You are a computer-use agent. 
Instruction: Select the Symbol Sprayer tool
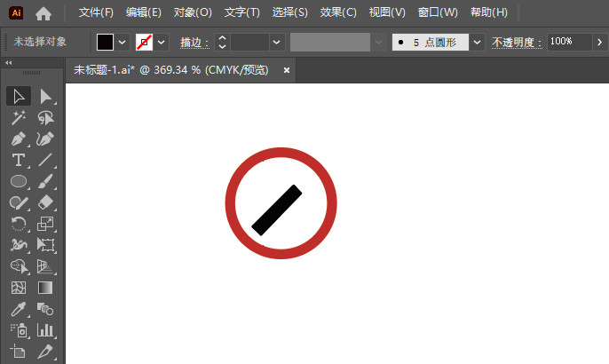[19, 330]
